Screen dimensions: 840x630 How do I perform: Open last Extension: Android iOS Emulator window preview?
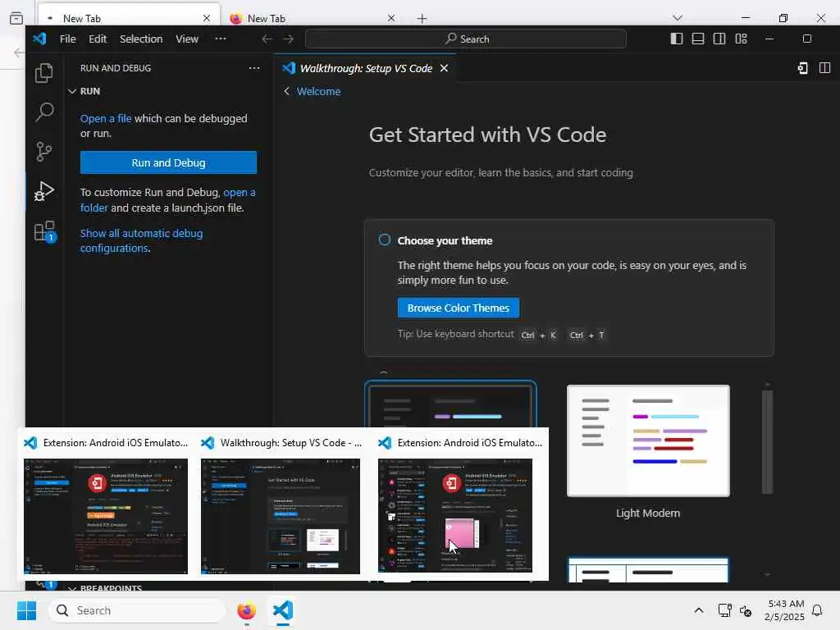point(459,504)
